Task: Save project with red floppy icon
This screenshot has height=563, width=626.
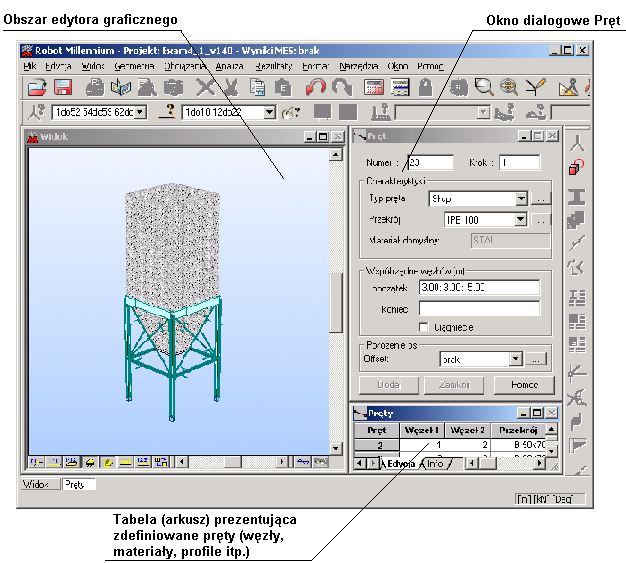Action: (x=63, y=87)
